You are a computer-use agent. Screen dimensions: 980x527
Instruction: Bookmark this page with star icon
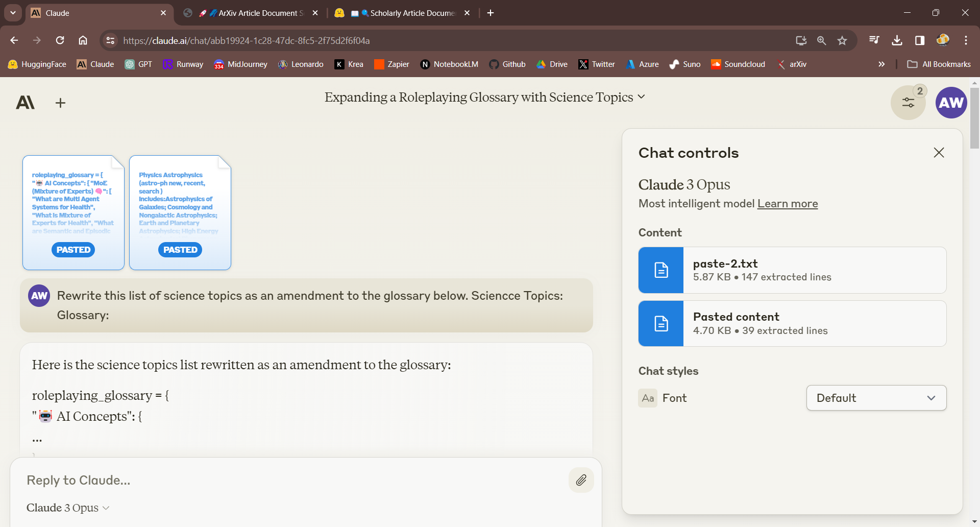tap(842, 40)
